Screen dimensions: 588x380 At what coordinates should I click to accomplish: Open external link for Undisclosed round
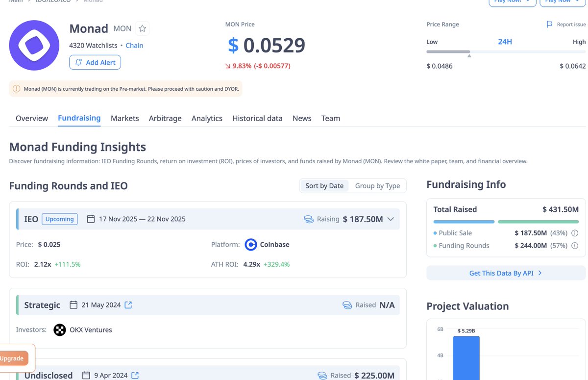(x=135, y=376)
